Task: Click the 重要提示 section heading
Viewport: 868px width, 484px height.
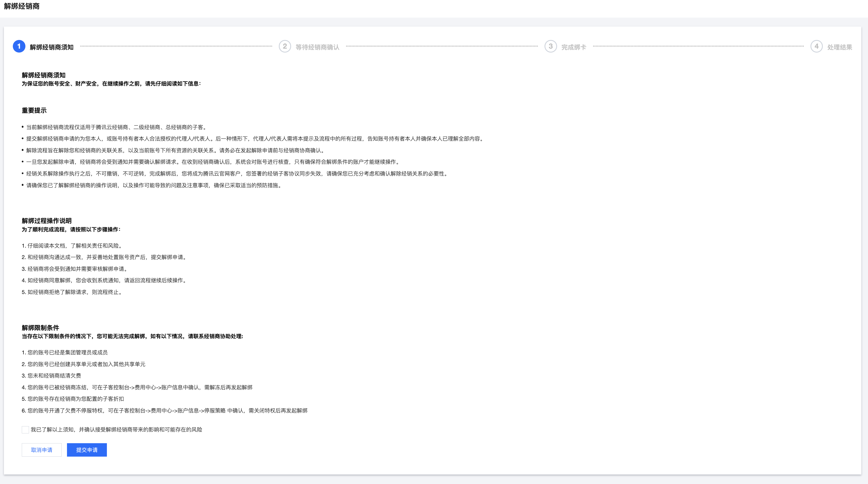Action: click(34, 111)
